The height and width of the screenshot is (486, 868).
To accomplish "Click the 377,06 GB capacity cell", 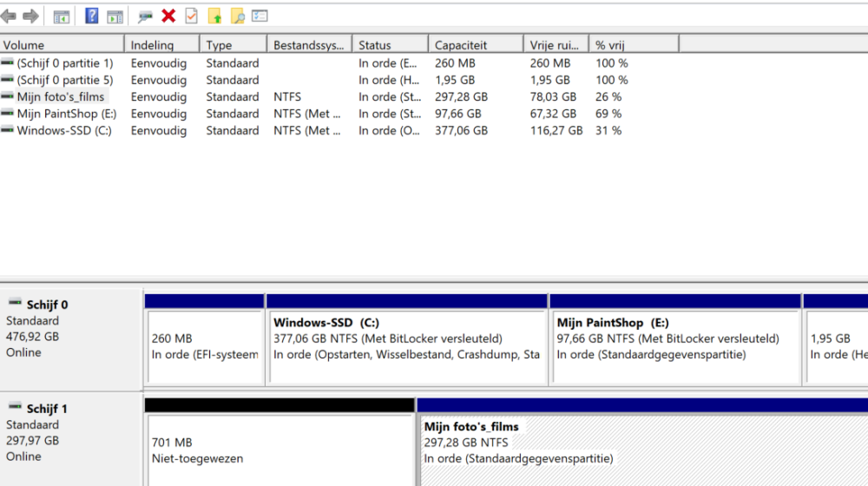I will click(x=461, y=131).
